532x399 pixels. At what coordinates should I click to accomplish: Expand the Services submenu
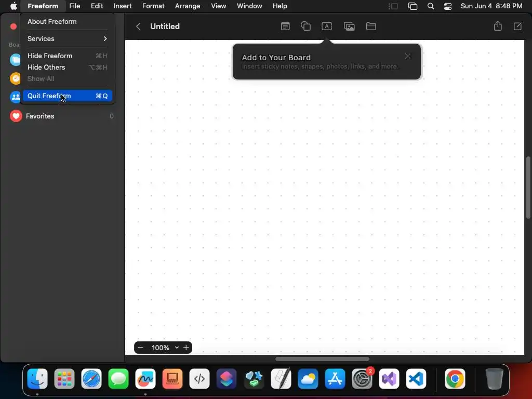click(67, 38)
